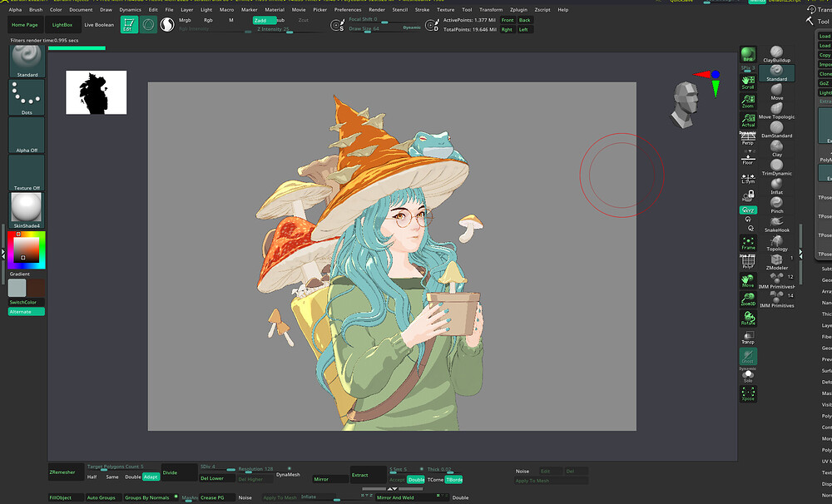Screen dimensions: 832x504
Task: Click the Zoom canvas icon
Action: [x=748, y=101]
